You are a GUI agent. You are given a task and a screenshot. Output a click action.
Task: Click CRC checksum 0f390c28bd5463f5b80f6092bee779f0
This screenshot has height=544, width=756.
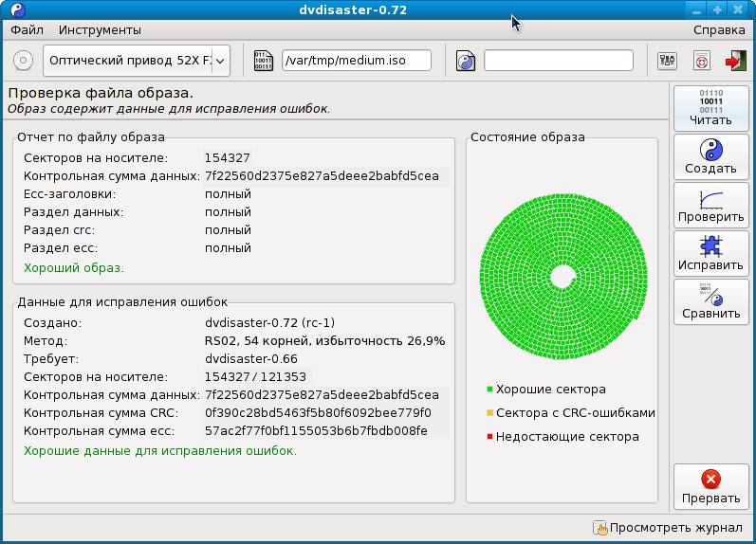pyautogui.click(x=318, y=413)
